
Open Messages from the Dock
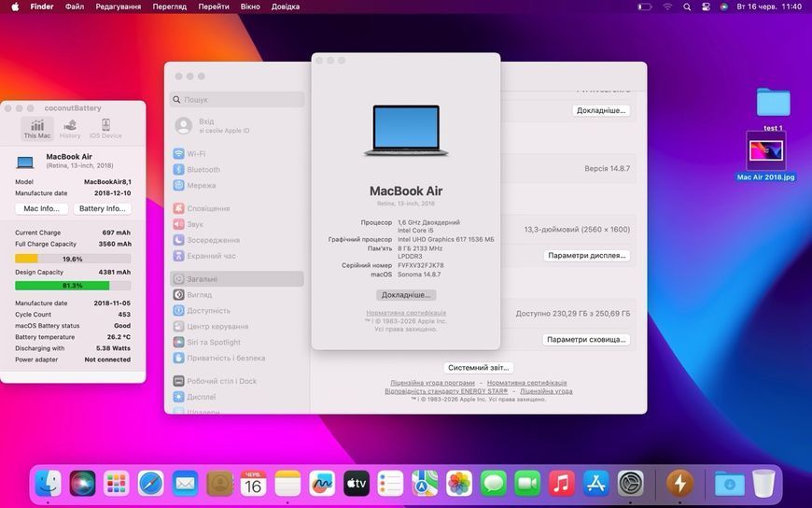point(493,484)
